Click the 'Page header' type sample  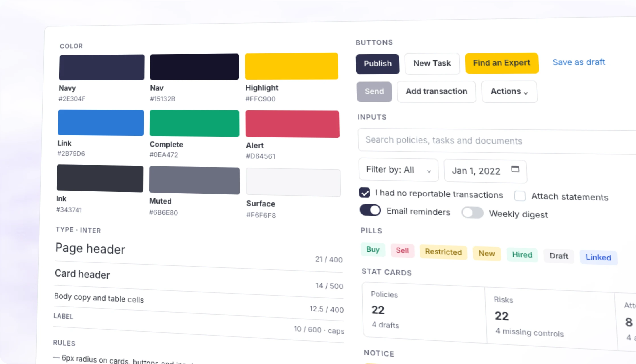click(90, 249)
